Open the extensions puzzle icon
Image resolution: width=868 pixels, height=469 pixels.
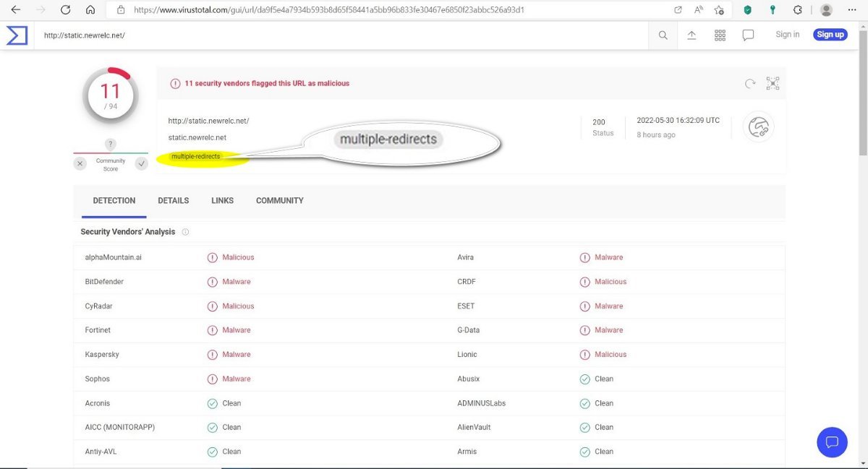pos(798,10)
